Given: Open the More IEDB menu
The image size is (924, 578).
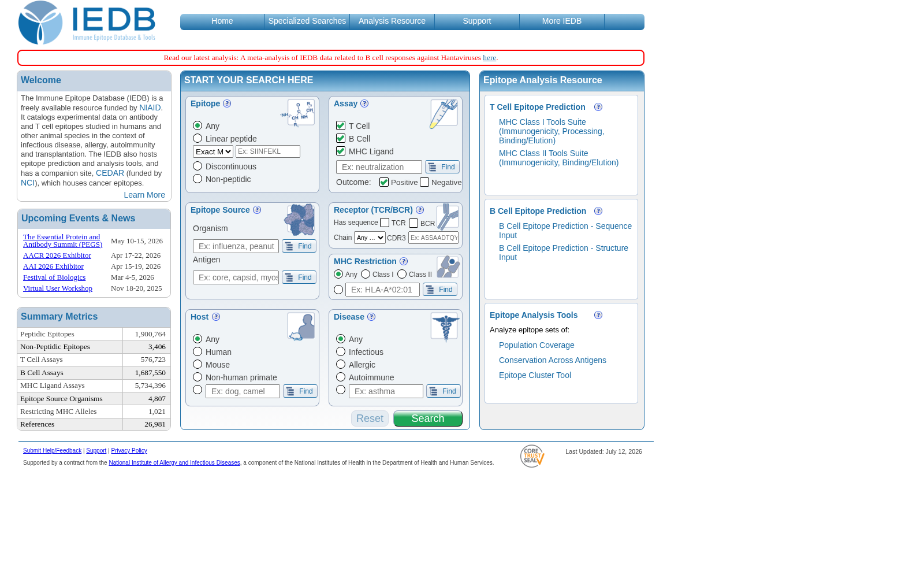Looking at the screenshot, I should (x=562, y=21).
